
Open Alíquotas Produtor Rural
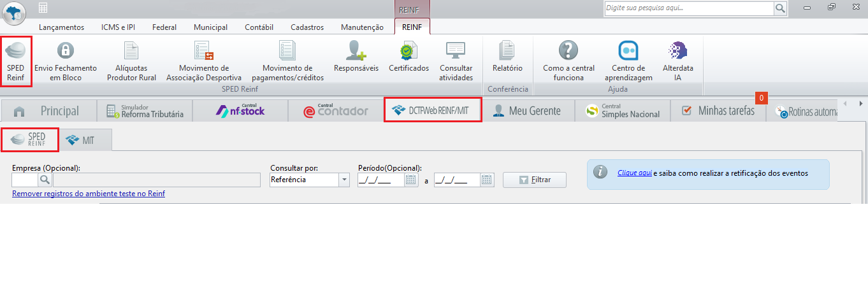(131, 62)
